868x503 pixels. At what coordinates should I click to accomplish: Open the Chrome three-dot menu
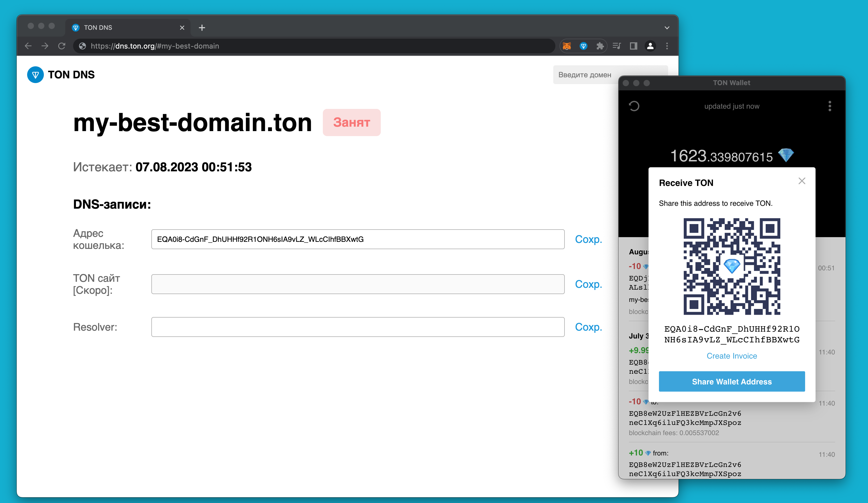pyautogui.click(x=667, y=46)
